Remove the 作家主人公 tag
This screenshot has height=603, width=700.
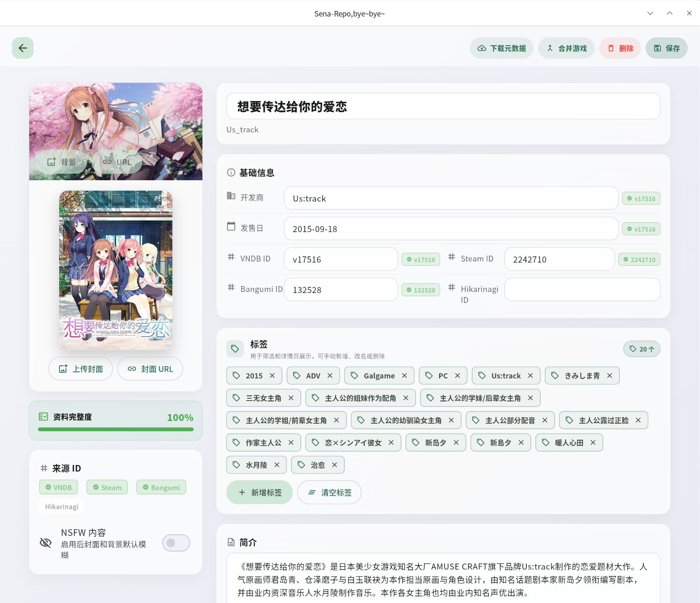291,442
